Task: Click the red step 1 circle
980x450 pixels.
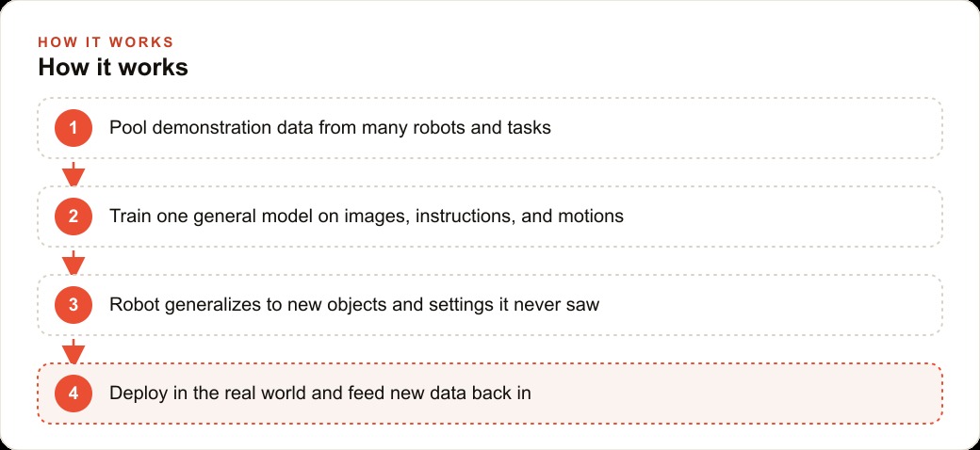Action: [x=73, y=128]
